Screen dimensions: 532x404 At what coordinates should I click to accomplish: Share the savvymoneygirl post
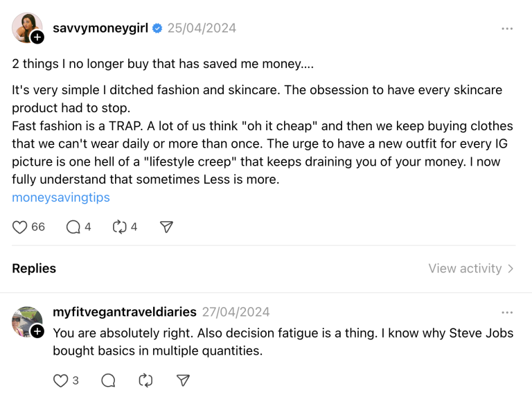tap(166, 227)
